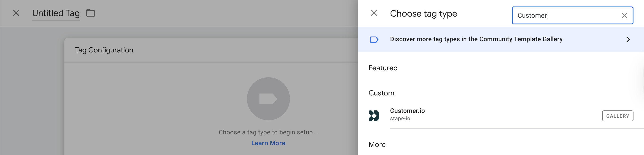644x155 pixels.
Task: Open Discover more tag types banner
Action: pyautogui.click(x=501, y=39)
